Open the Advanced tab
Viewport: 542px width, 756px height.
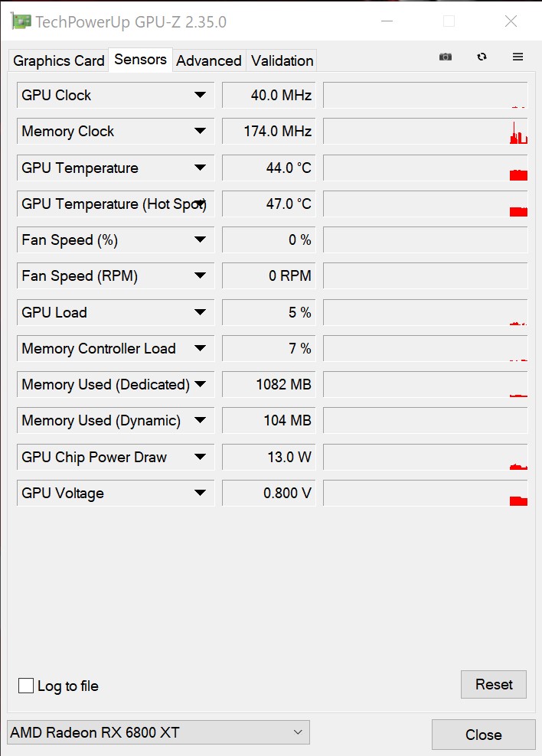click(x=208, y=61)
